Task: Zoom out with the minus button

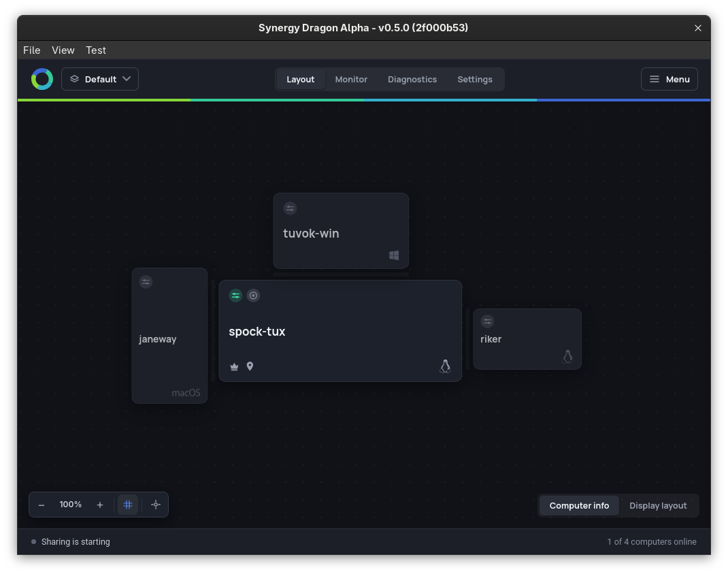Action: tap(42, 505)
